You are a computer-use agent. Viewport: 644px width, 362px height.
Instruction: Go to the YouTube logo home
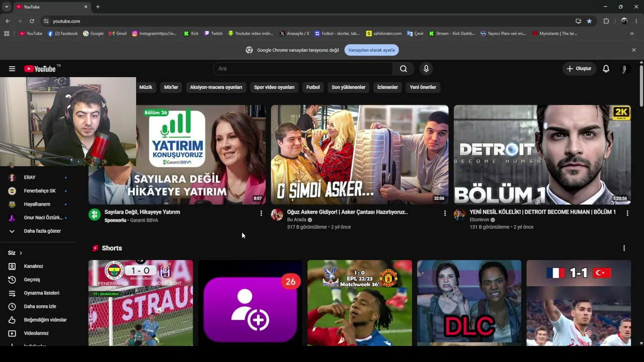point(40,69)
